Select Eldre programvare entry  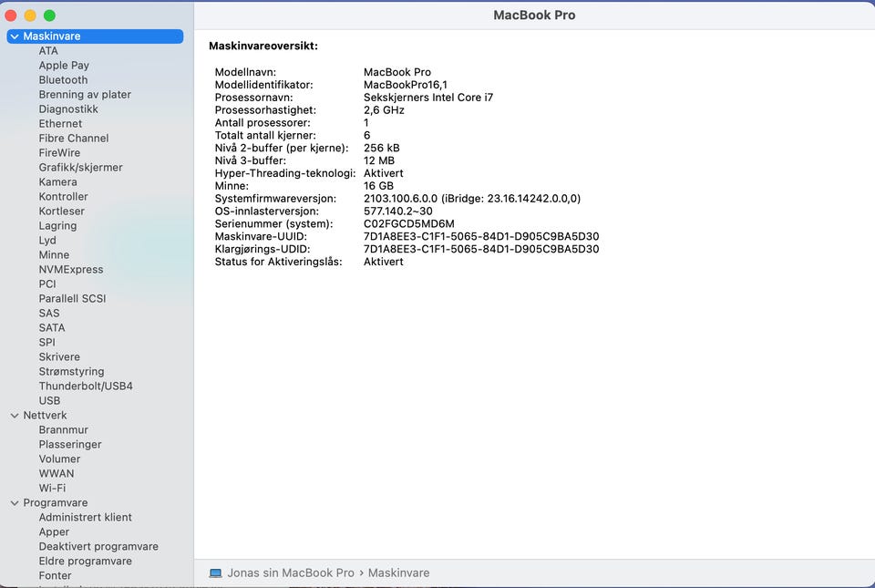[86, 561]
